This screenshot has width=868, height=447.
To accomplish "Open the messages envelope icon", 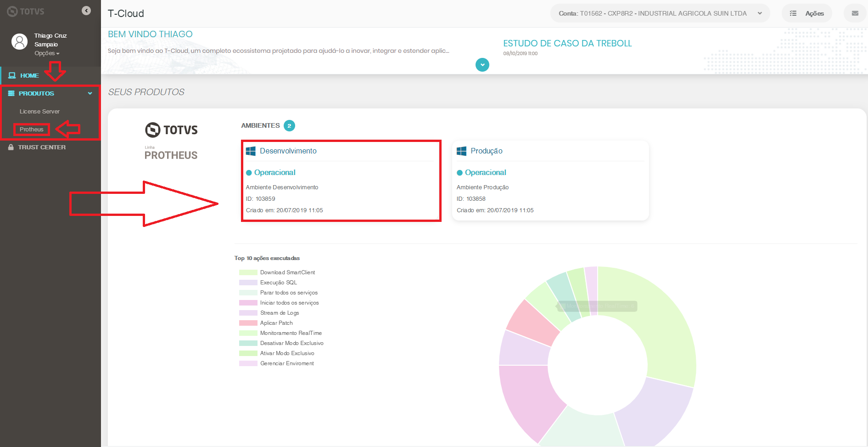I will [x=855, y=13].
